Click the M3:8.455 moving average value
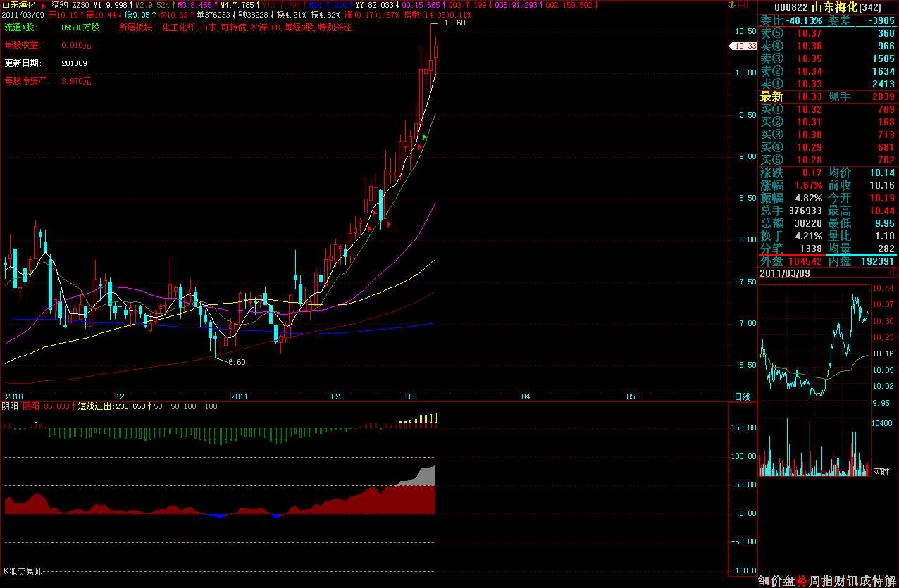The width and height of the screenshot is (899, 588). point(199,5)
